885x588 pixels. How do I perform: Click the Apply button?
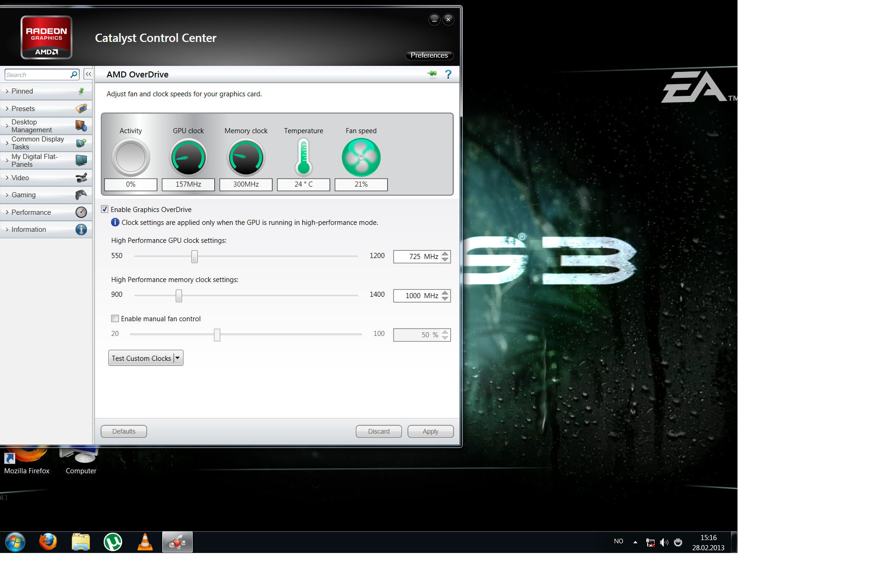coord(431,431)
